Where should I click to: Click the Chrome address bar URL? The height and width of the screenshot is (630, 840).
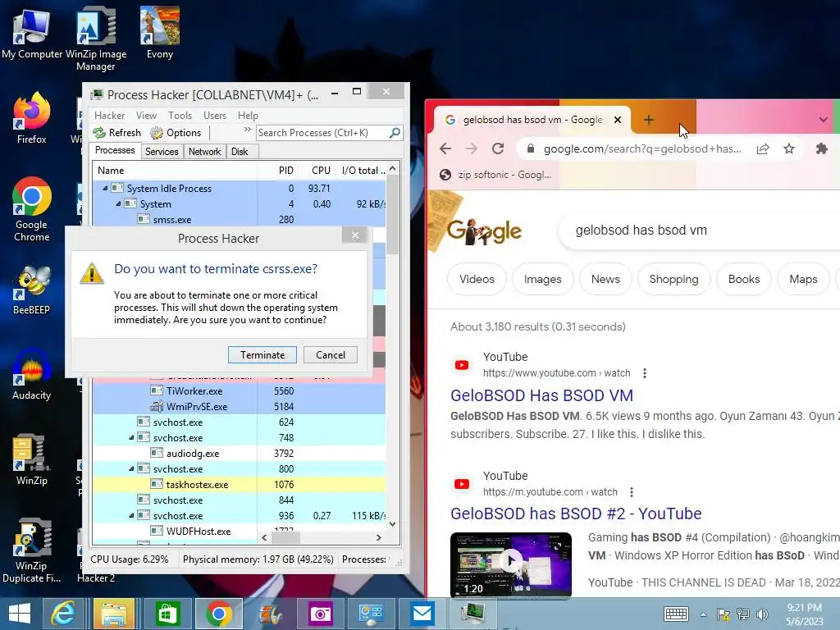(x=641, y=148)
